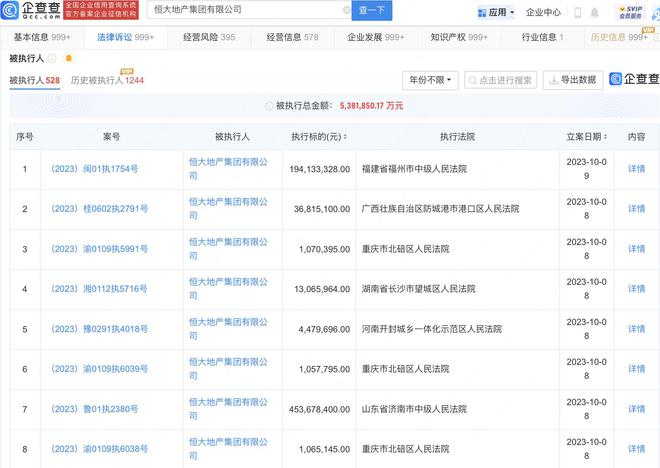
Task: Open 企业中心 link
Action: click(x=543, y=13)
